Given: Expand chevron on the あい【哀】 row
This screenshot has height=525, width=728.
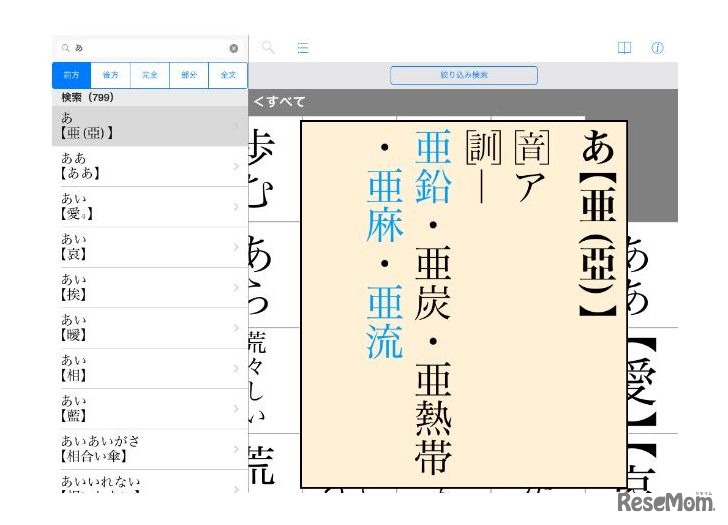Looking at the screenshot, I should [236, 247].
